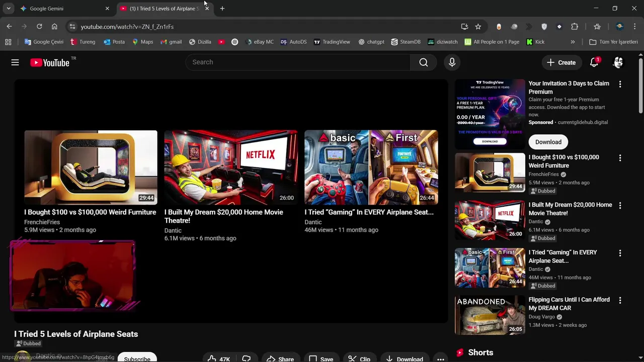
Task: Dislike the video with the thumbs-down button
Action: coord(247,358)
